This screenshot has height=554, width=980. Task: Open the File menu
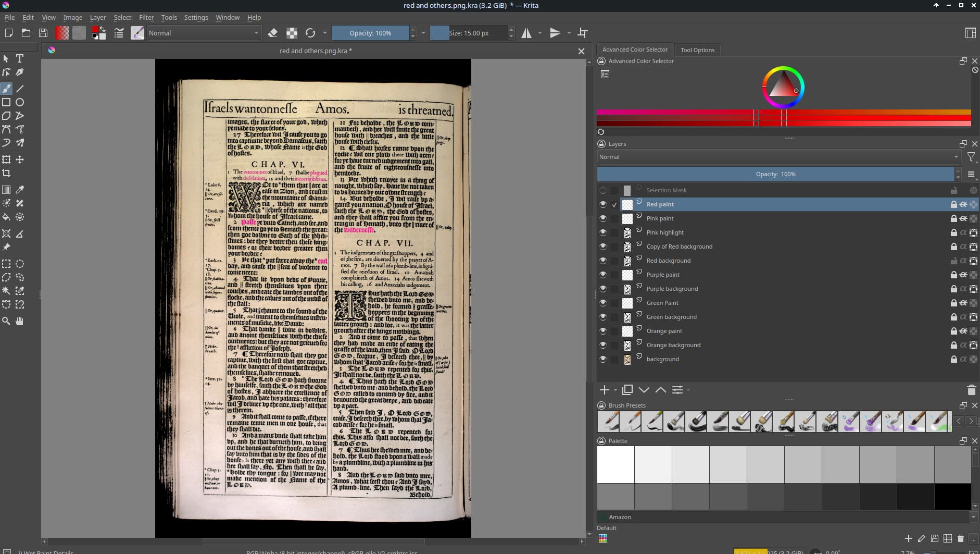coord(9,17)
